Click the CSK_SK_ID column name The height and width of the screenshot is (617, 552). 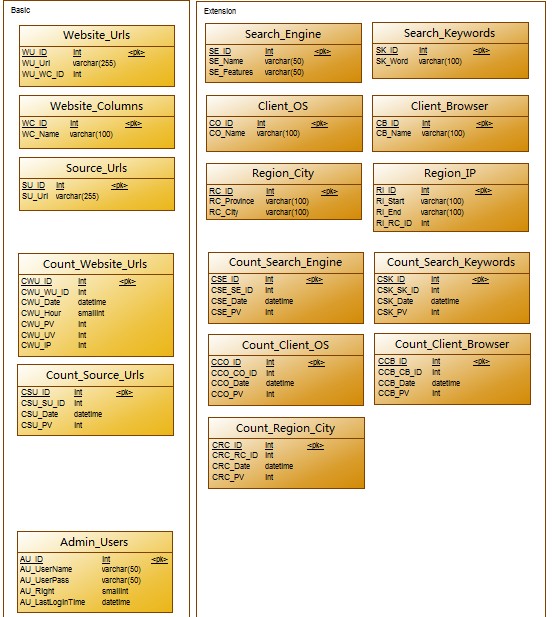[x=398, y=290]
